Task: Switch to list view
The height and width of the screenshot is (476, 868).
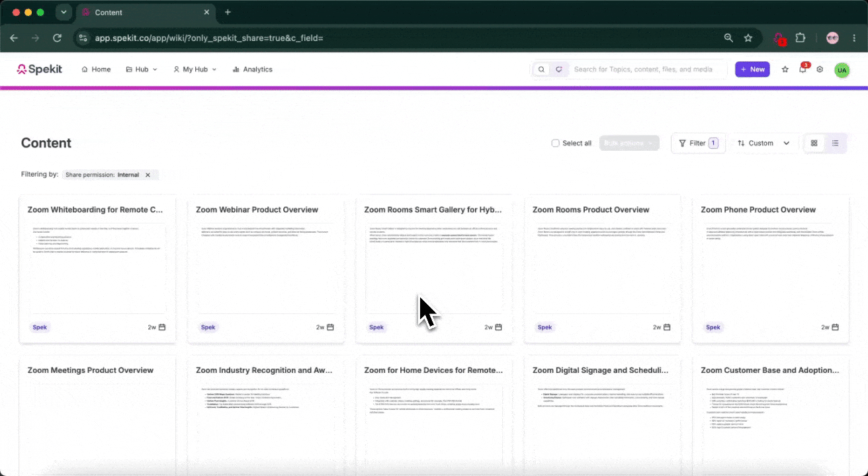Action: click(836, 143)
